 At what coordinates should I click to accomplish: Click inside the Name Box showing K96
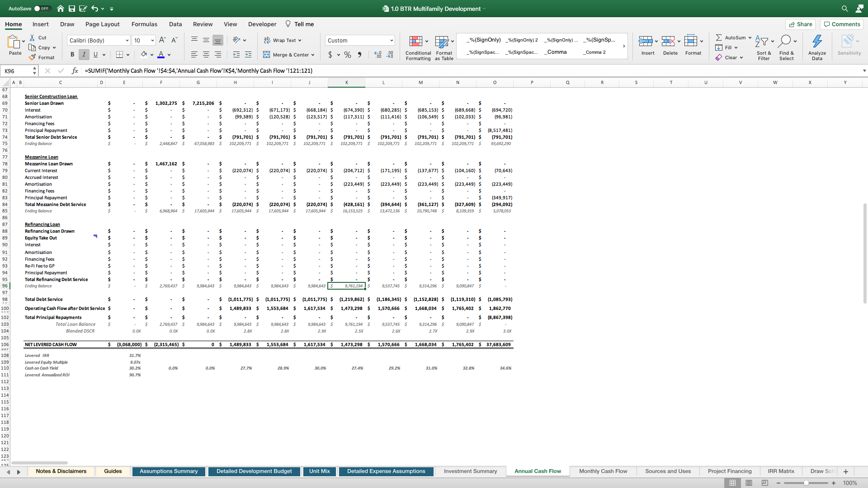click(x=17, y=71)
